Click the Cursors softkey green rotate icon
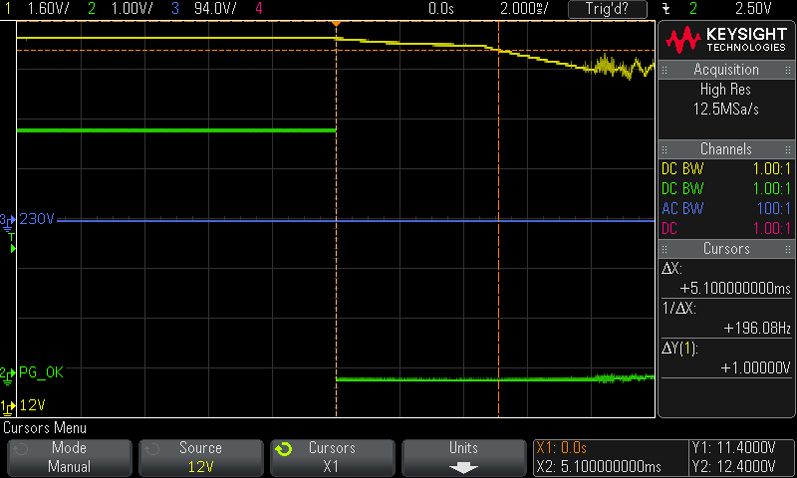Screen dimensions: 797x478 [x=284, y=449]
